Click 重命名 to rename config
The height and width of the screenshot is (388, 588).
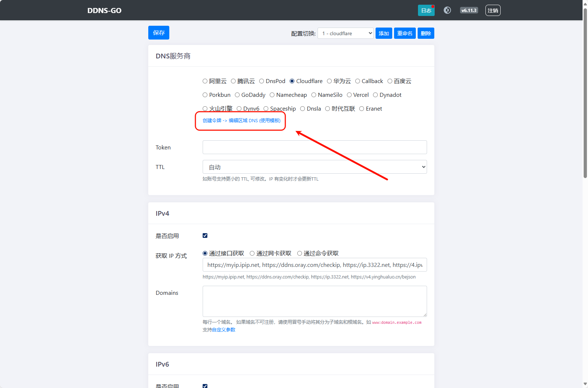pos(405,33)
